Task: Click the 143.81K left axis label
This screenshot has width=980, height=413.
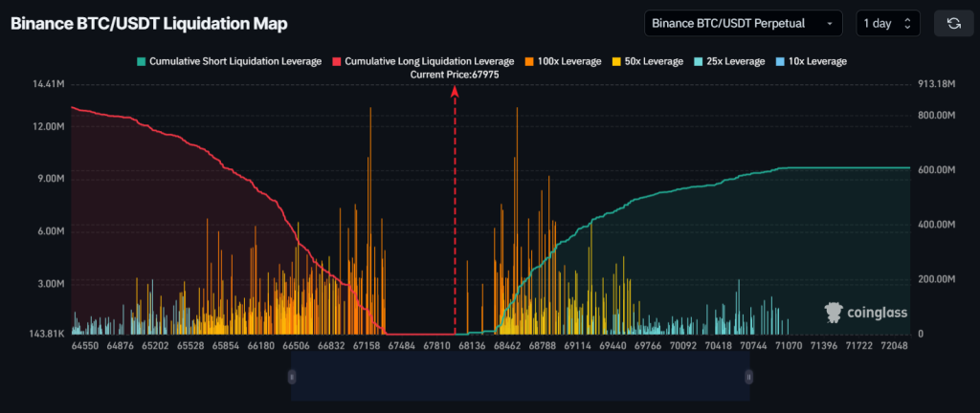Action: click(47, 335)
